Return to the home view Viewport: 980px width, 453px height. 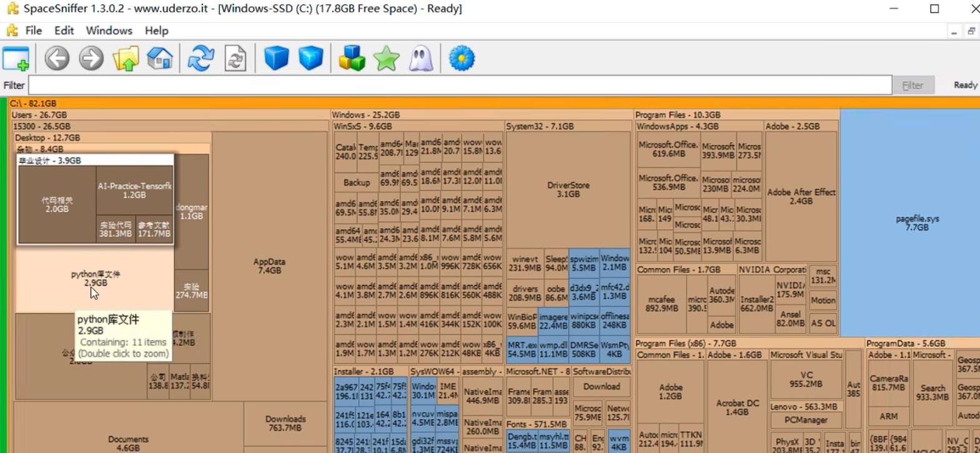pos(160,59)
